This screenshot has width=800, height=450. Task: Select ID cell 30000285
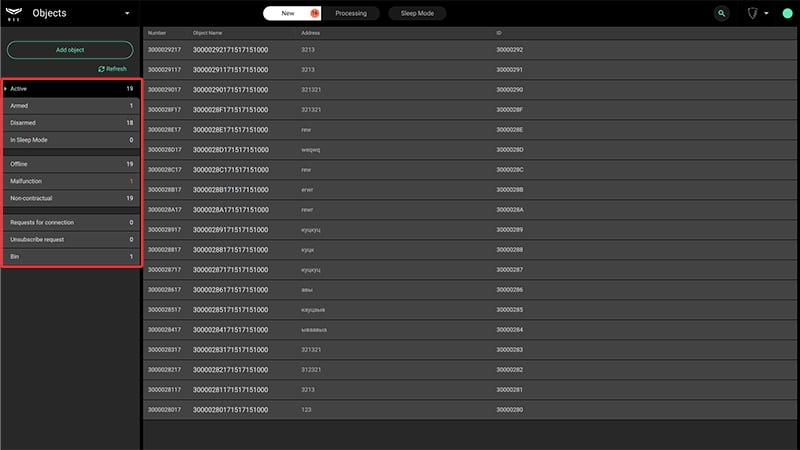point(509,310)
